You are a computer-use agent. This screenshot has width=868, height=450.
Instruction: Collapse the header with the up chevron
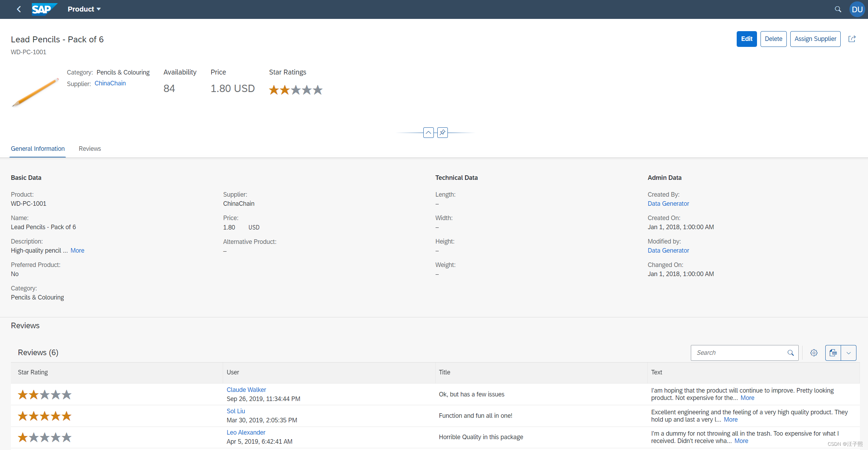428,133
